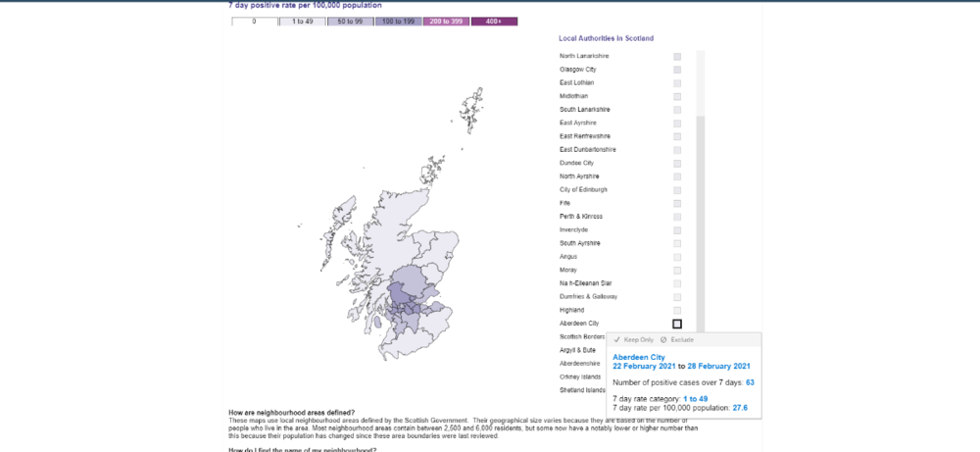Screen dimensions: 980x452
Task: Select the 50 to 99 legend swatch
Action: point(350,21)
